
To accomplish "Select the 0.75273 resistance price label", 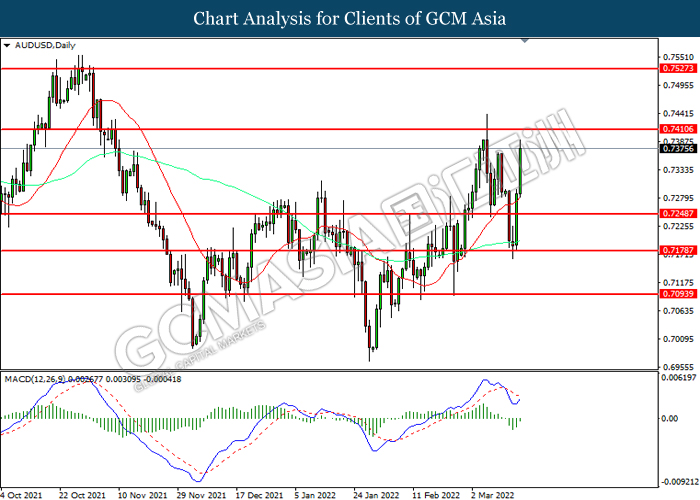I will coord(678,68).
